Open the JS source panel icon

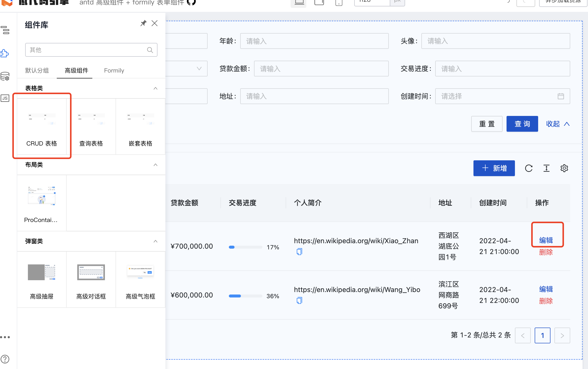pos(5,98)
